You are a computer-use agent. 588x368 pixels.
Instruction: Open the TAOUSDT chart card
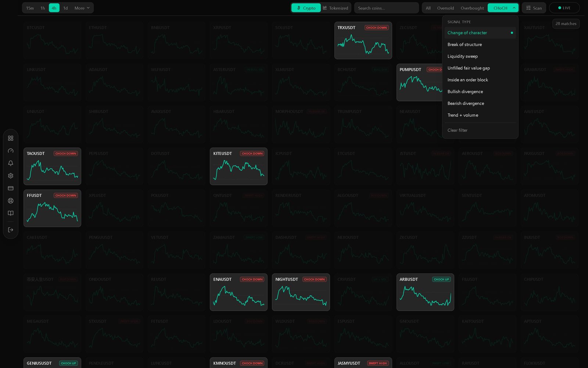[52, 166]
